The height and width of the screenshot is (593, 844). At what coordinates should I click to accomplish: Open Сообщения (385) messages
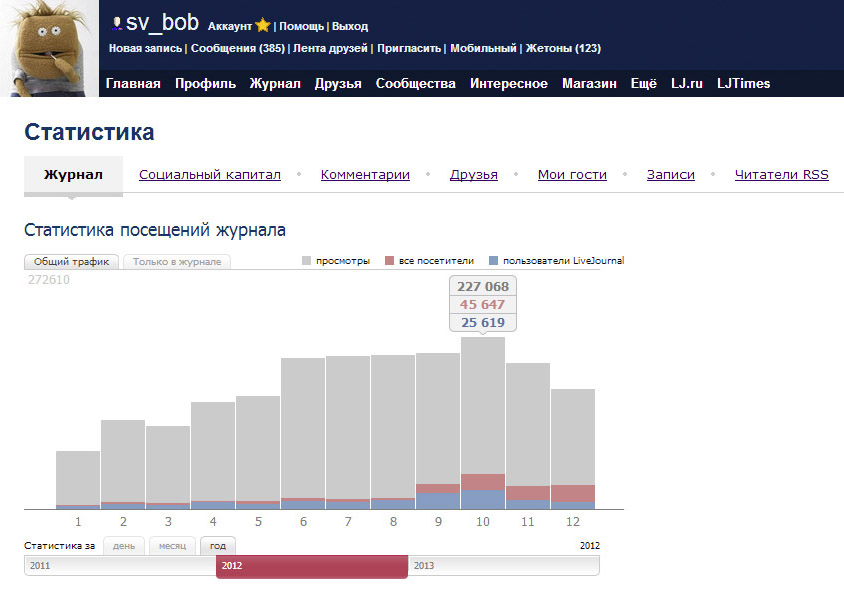click(x=237, y=48)
